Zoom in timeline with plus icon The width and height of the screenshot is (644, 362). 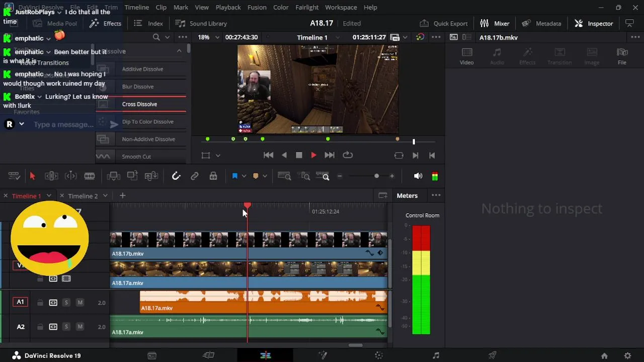point(392,176)
